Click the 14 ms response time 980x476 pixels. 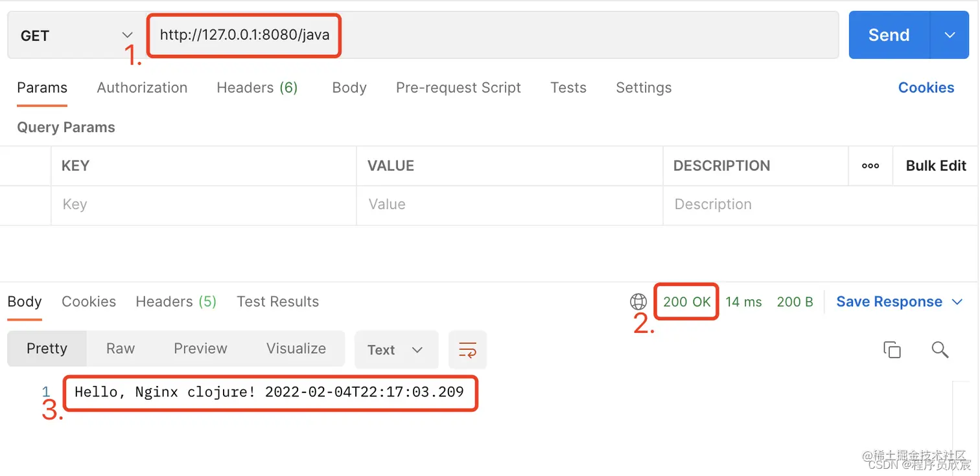click(x=743, y=302)
